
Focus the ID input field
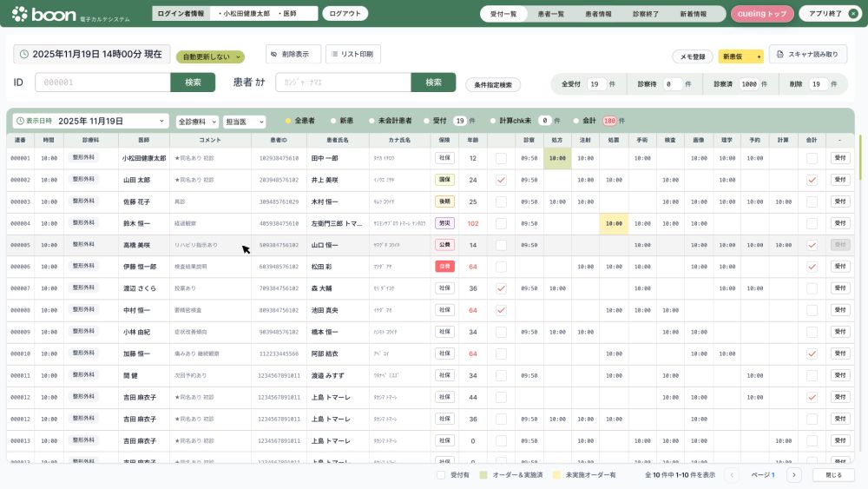pyautogui.click(x=102, y=82)
